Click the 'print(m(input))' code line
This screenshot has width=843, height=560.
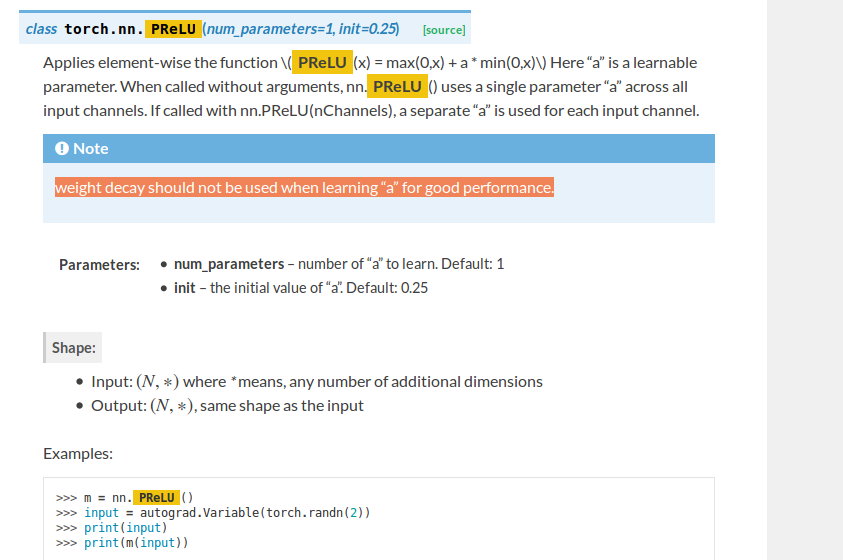(x=136, y=543)
